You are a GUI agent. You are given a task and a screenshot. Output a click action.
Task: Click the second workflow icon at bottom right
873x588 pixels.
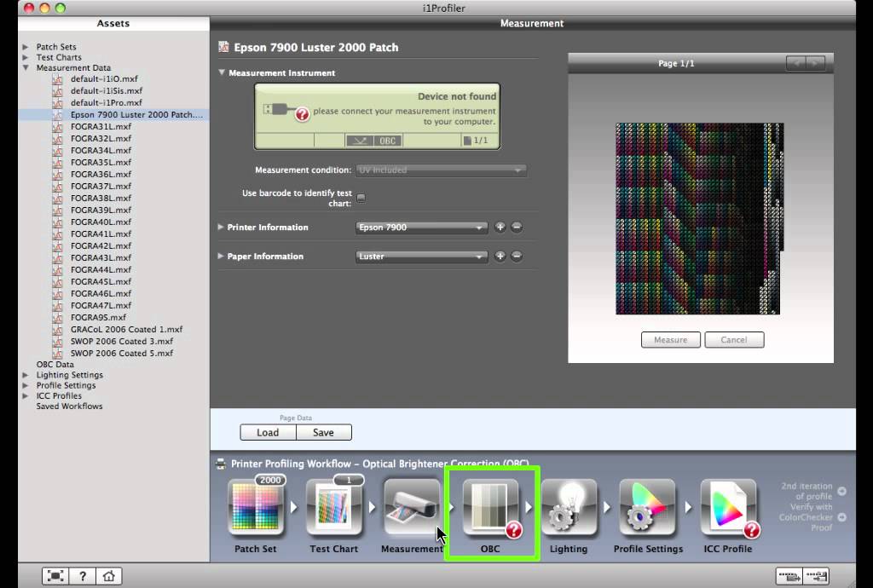click(816, 576)
